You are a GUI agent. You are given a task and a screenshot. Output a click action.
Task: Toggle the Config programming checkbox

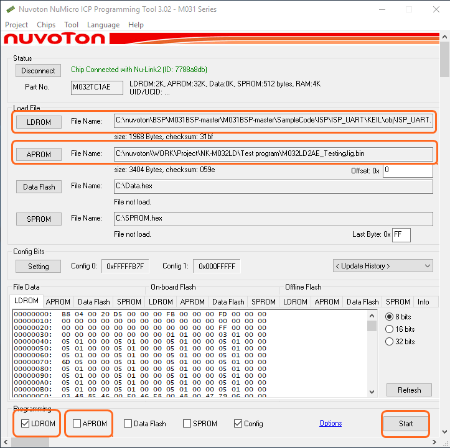[x=238, y=423]
